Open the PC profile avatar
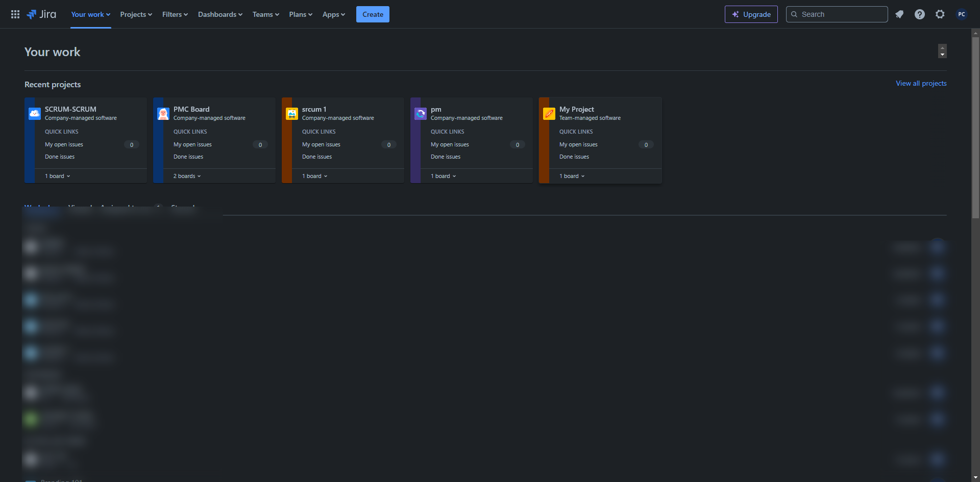Viewport: 980px width, 482px height. (962, 14)
